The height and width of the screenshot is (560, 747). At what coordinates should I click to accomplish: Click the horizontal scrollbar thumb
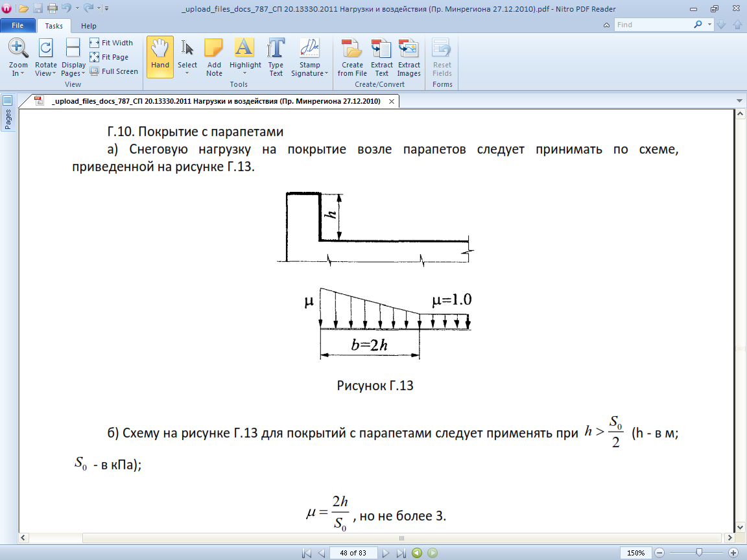coord(401,538)
